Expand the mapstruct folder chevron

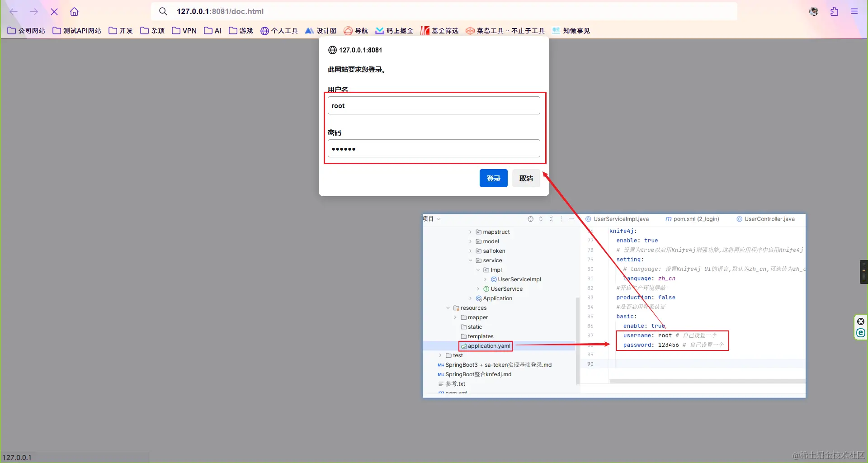[x=470, y=232]
